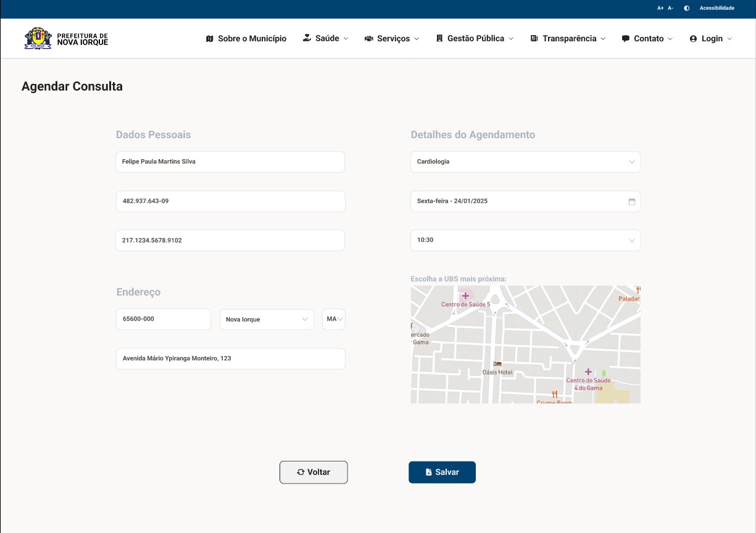Open the Gestão Pública menu
The height and width of the screenshot is (533, 756).
pos(475,38)
